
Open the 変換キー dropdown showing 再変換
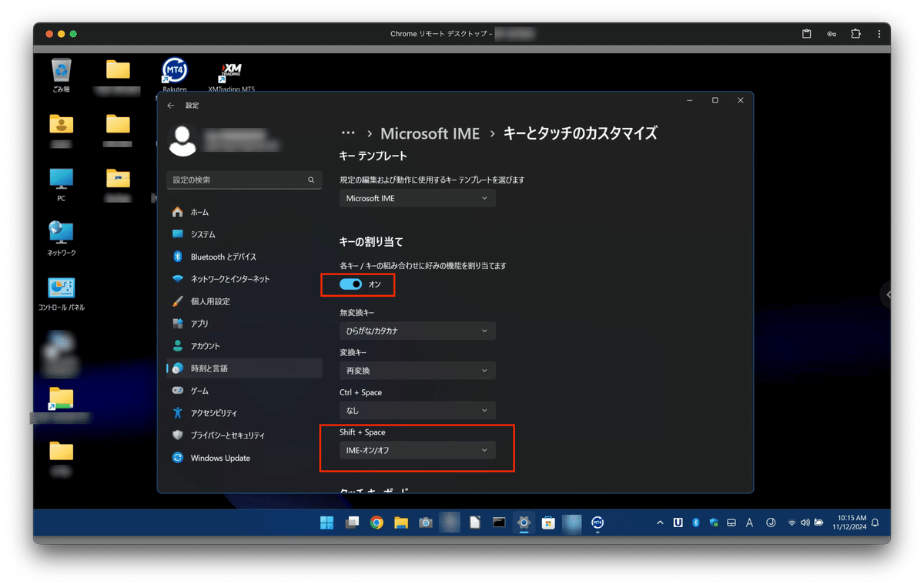[417, 371]
